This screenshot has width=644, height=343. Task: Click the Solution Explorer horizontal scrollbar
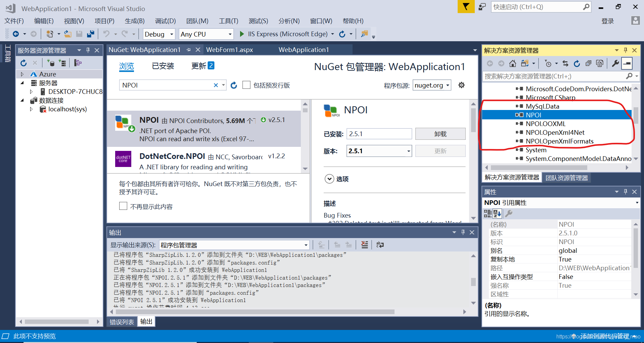coord(539,167)
